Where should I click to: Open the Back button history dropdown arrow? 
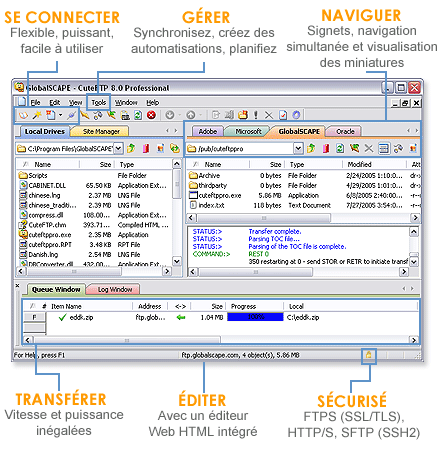coord(180,115)
